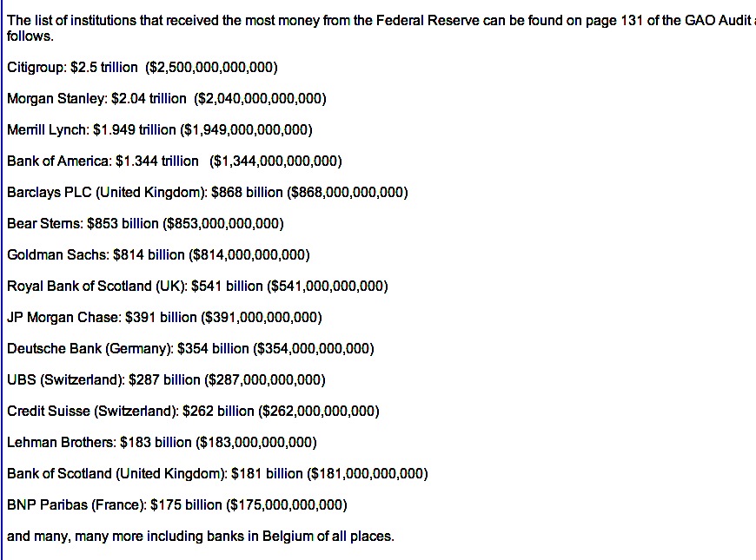This screenshot has height=560, width=756.
Task: Click the ($2,500,000,000,000) figure in parentheses
Action: click(x=212, y=67)
